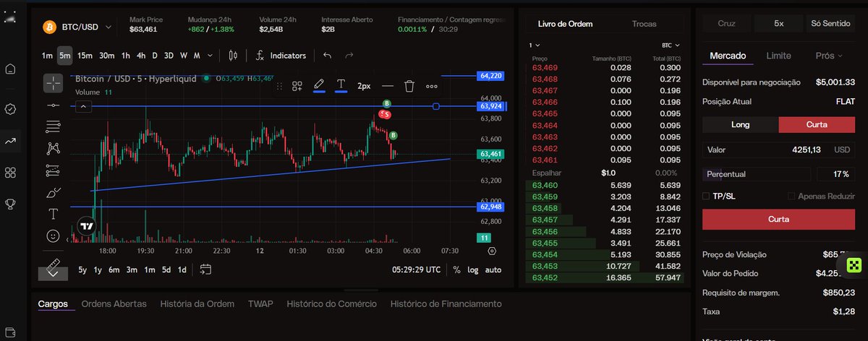Redo the chart action
The height and width of the screenshot is (341, 868).
tap(349, 56)
